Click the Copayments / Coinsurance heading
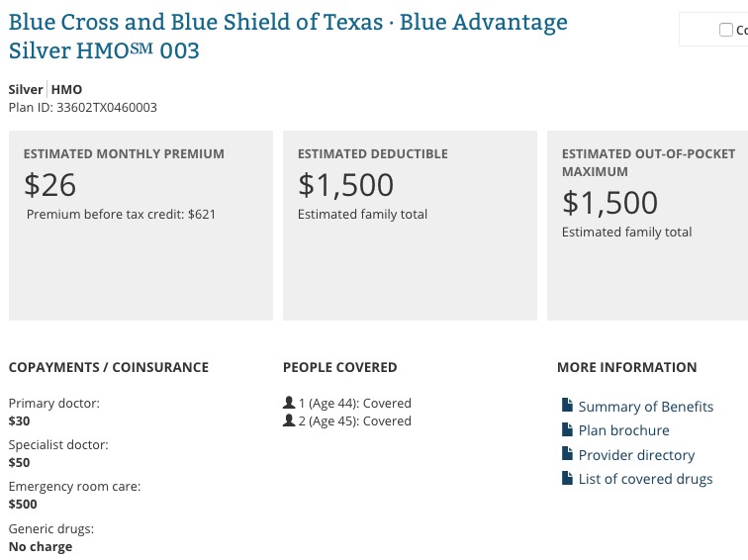This screenshot has height=560, width=748. click(x=109, y=367)
